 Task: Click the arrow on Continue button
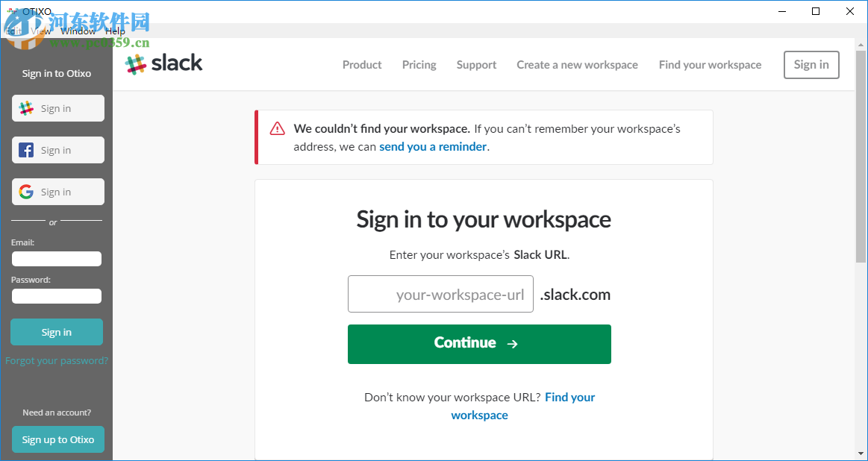[x=512, y=344]
